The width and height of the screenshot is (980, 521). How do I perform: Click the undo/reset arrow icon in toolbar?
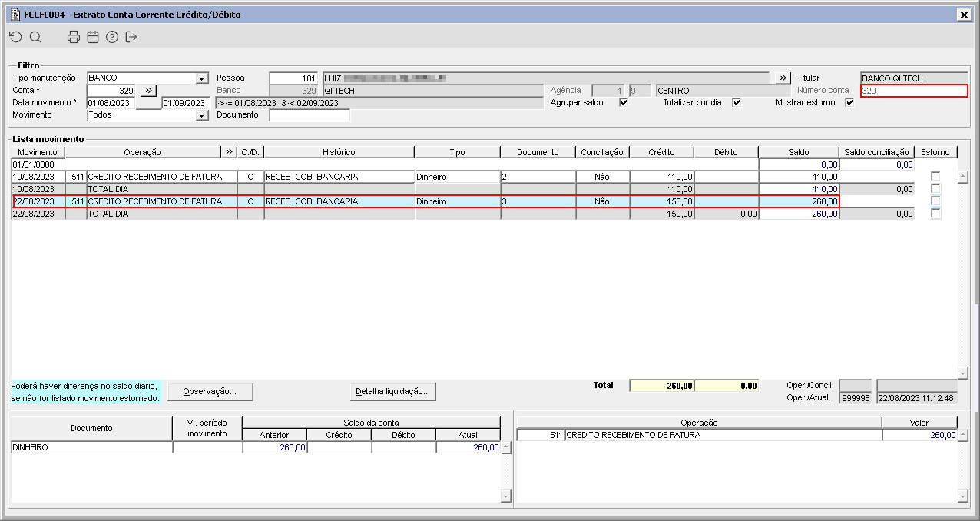15,37
